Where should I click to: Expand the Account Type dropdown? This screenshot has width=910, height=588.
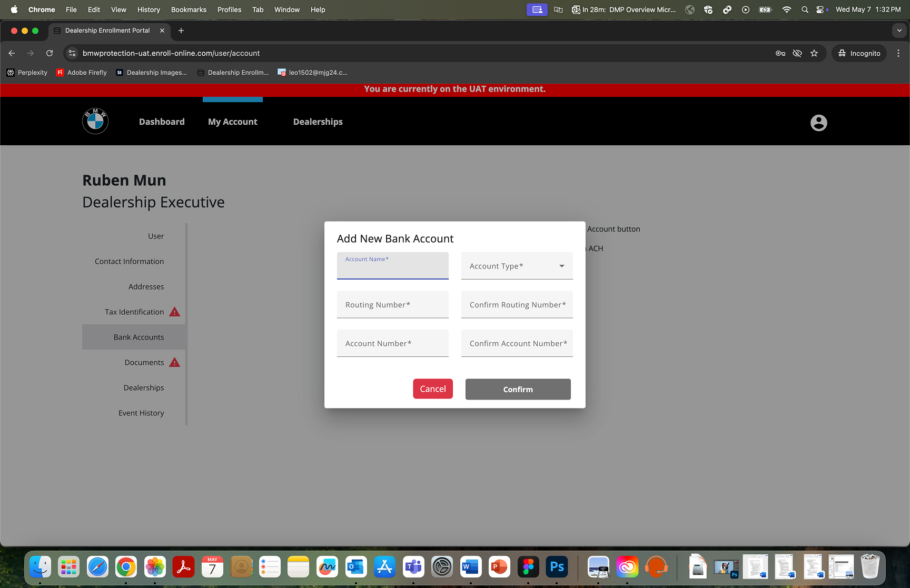click(517, 266)
